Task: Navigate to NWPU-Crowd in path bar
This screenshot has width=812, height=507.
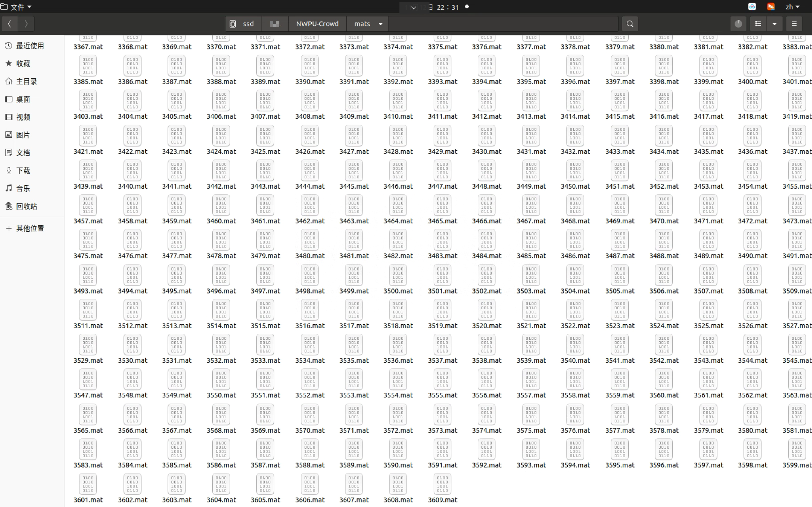Action: 317,24
